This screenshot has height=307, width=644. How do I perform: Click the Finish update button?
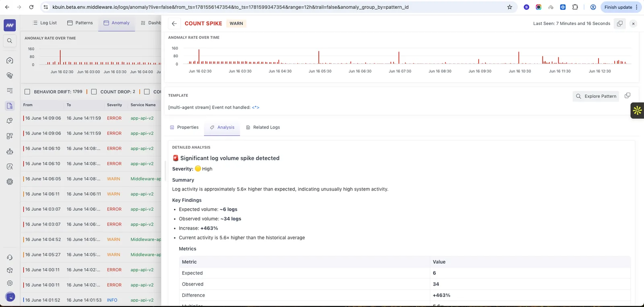(621, 7)
